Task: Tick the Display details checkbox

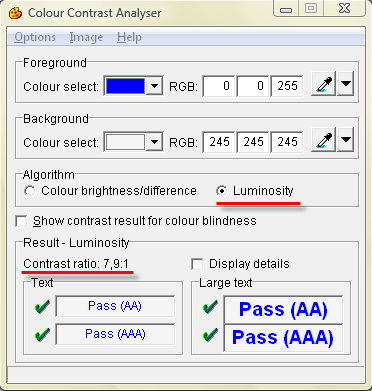Action: coord(197,264)
